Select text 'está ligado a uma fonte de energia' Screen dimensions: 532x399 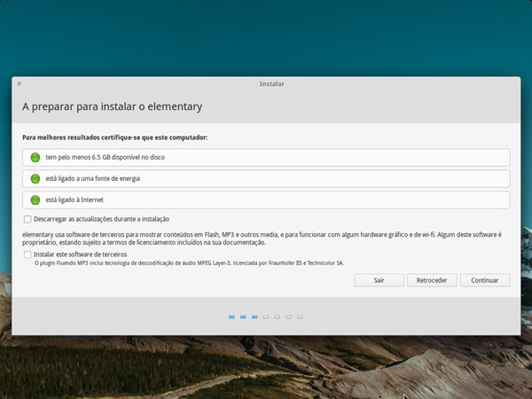click(92, 179)
